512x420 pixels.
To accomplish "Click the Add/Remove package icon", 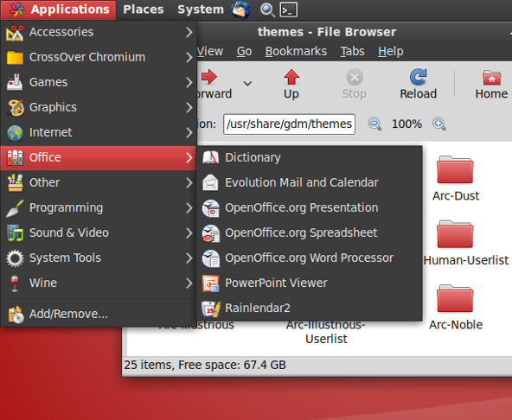I will pos(16,315).
